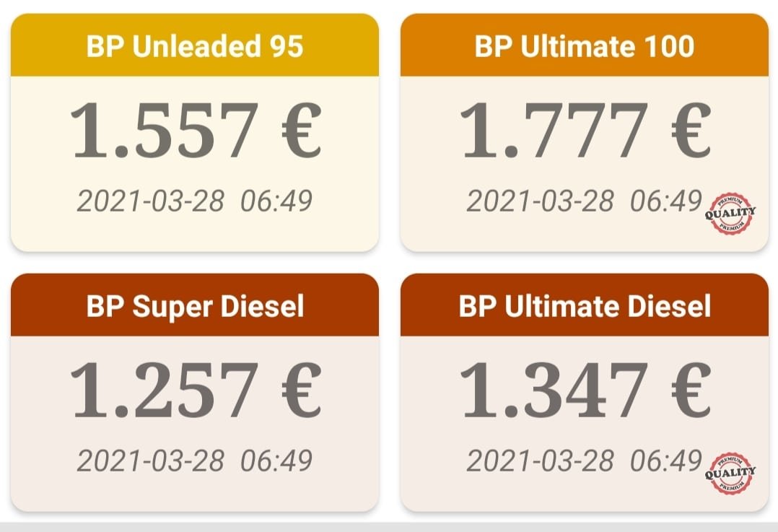
Task: Click the Premium Quality badge on Ultimate 100
Action: [x=730, y=214]
